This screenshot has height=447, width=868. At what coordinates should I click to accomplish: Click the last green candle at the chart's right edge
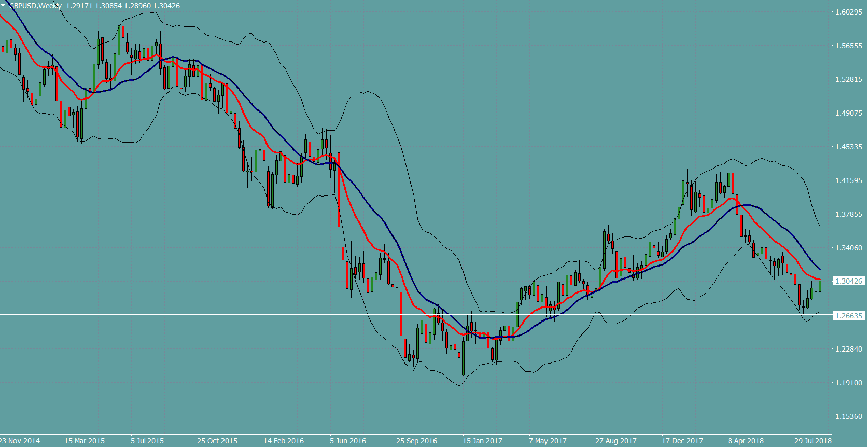coord(820,286)
